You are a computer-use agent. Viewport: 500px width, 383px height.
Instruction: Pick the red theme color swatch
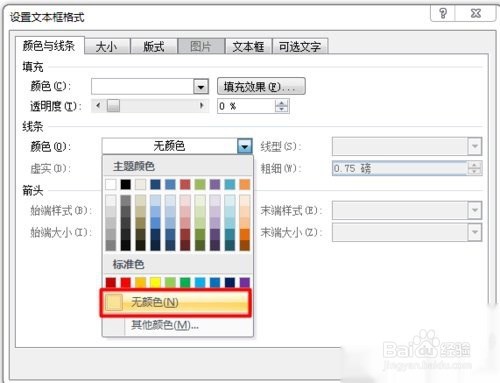tap(185, 184)
